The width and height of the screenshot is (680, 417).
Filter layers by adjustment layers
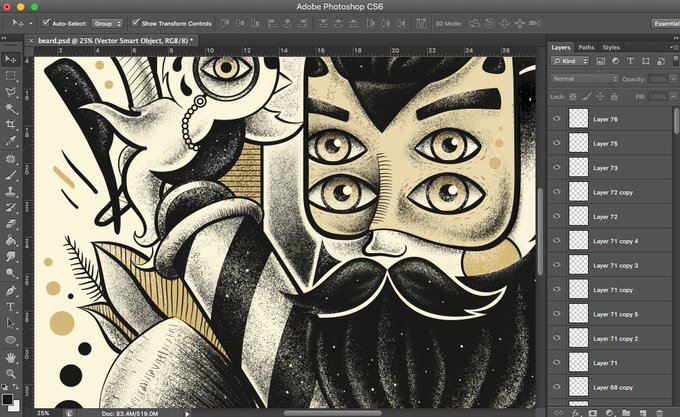click(615, 61)
